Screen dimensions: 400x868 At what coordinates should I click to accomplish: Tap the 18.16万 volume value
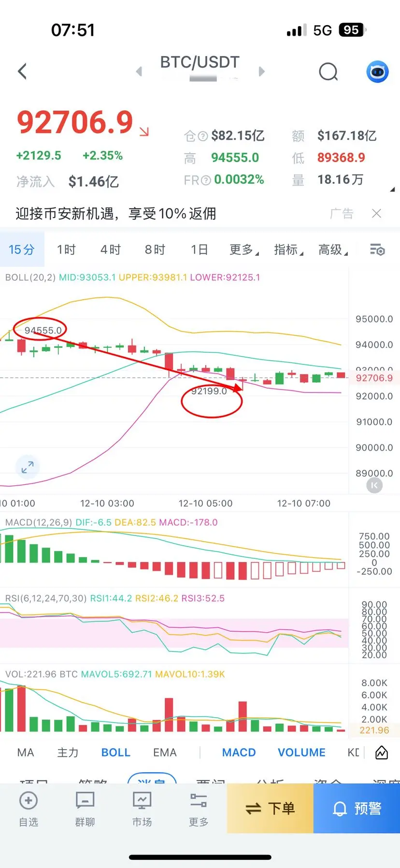[340, 180]
